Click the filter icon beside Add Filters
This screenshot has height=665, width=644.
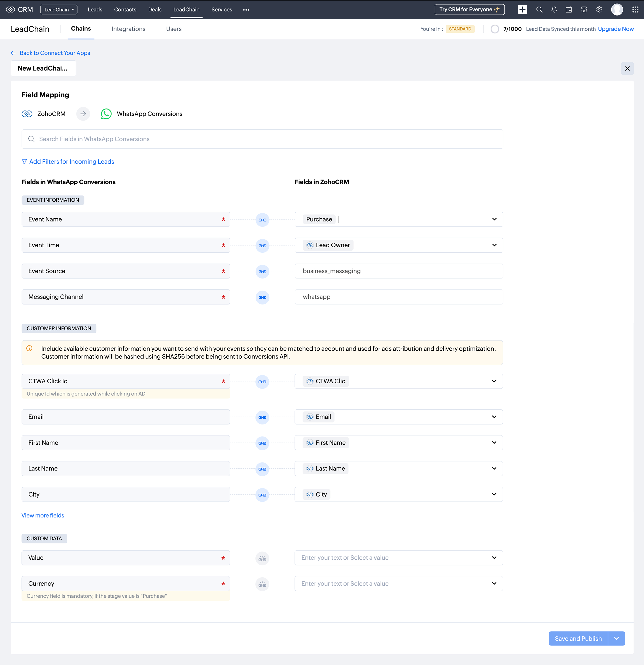click(x=24, y=162)
